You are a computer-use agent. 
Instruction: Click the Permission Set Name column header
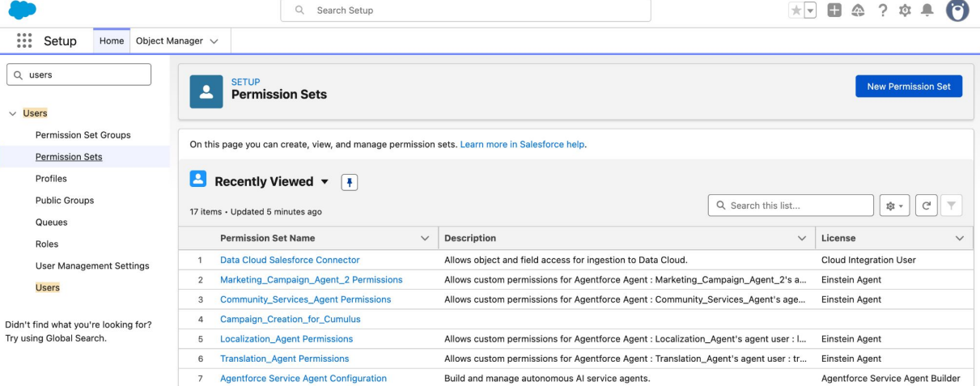coord(268,239)
